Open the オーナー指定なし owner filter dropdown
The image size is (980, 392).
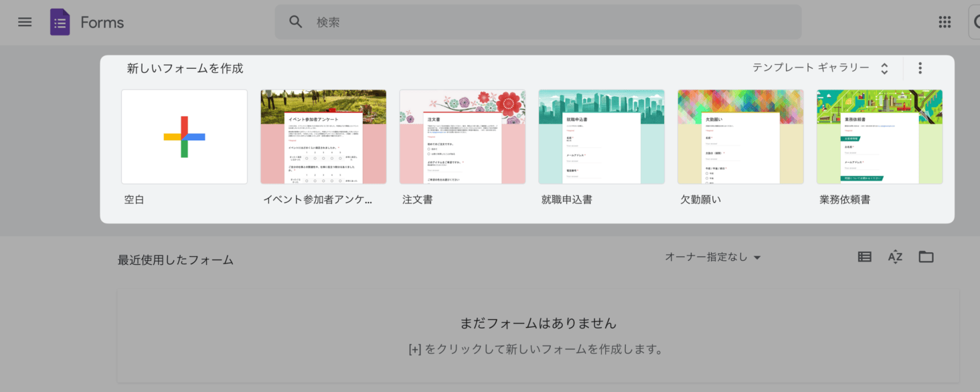click(713, 257)
